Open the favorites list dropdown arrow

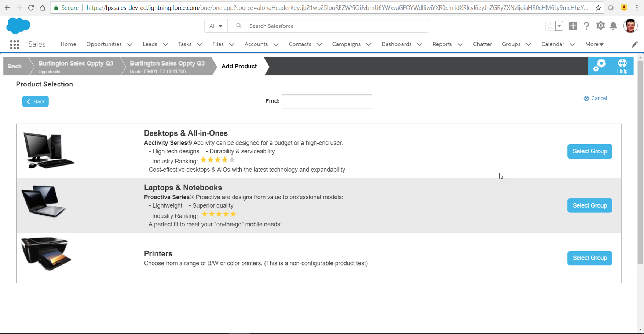pos(559,26)
